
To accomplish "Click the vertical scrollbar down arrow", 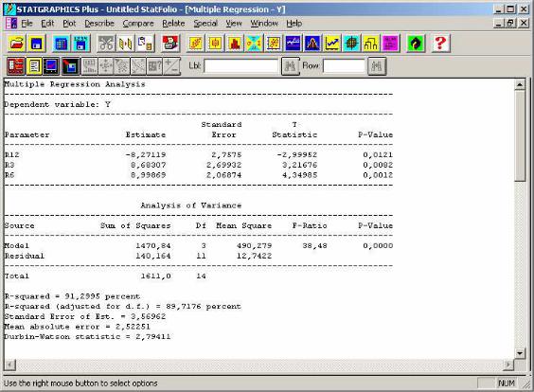I will tap(520, 353).
